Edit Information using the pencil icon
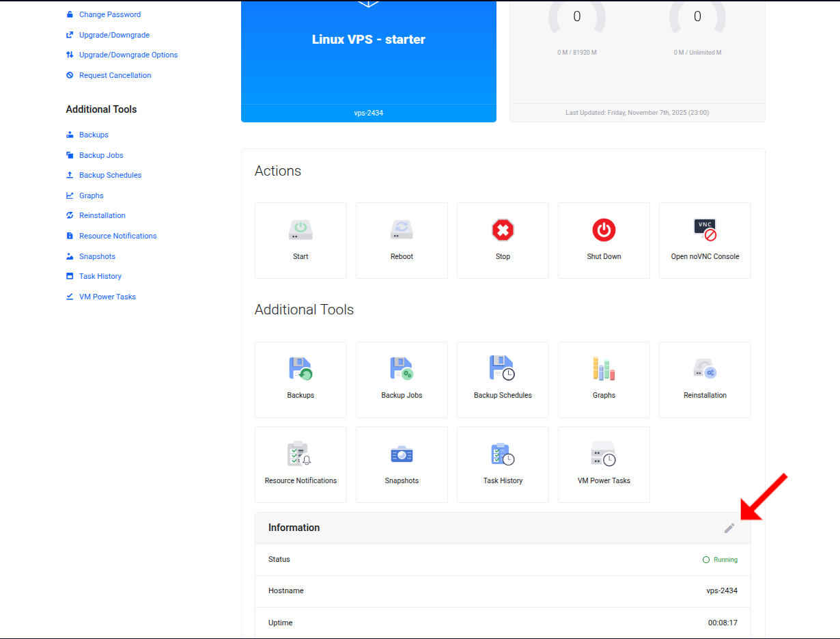 729,528
